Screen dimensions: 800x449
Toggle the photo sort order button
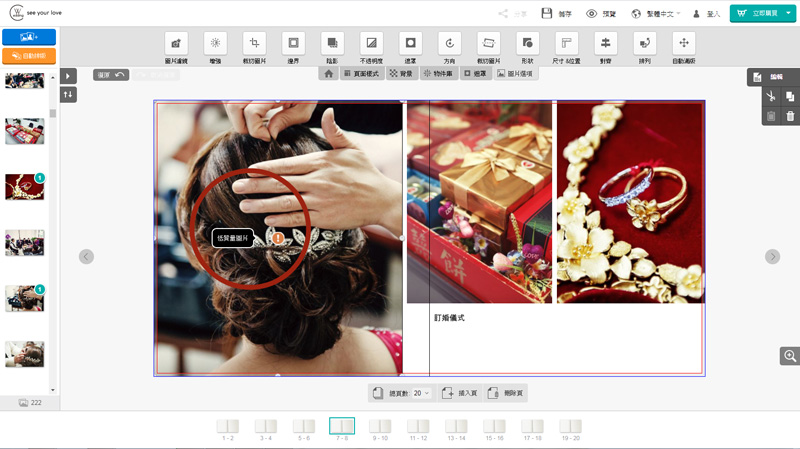(68, 94)
